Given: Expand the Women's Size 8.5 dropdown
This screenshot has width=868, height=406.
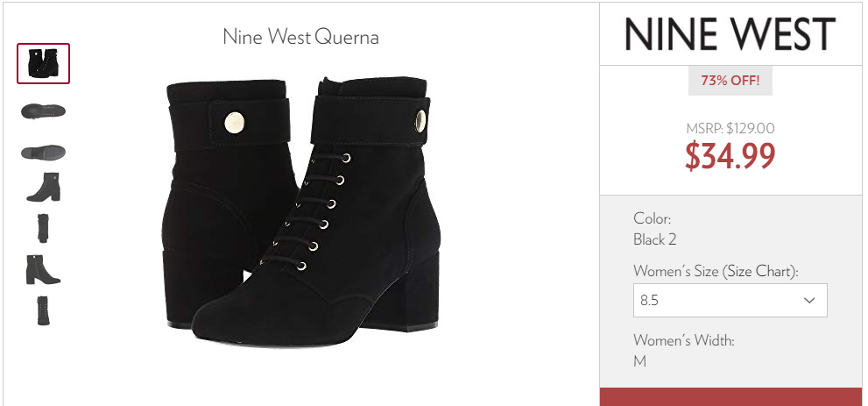Looking at the screenshot, I should point(730,300).
